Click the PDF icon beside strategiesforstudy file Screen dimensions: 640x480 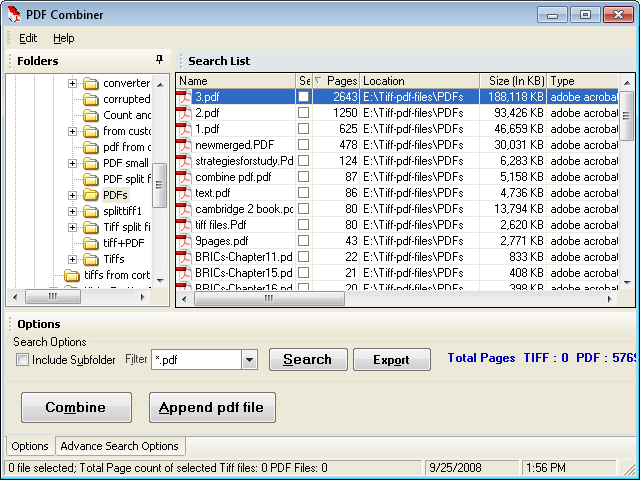coord(184,161)
